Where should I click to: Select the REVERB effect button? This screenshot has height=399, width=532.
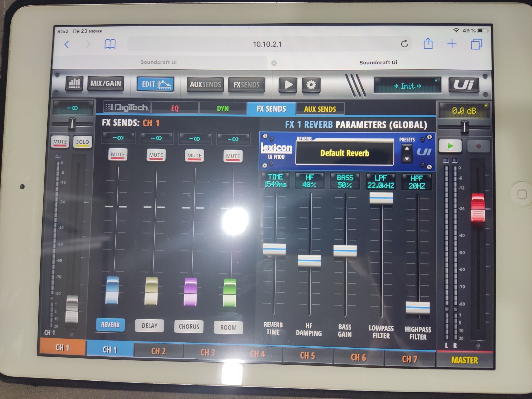[110, 325]
